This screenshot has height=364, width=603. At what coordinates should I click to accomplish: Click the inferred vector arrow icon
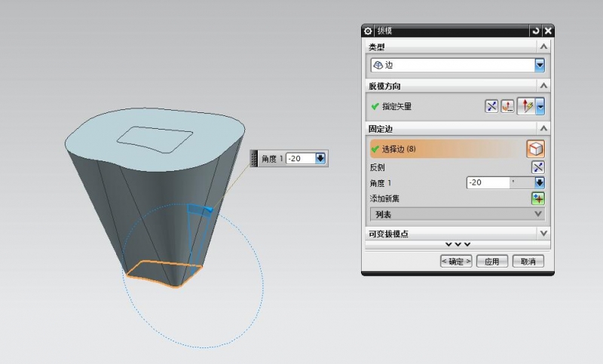(x=526, y=106)
